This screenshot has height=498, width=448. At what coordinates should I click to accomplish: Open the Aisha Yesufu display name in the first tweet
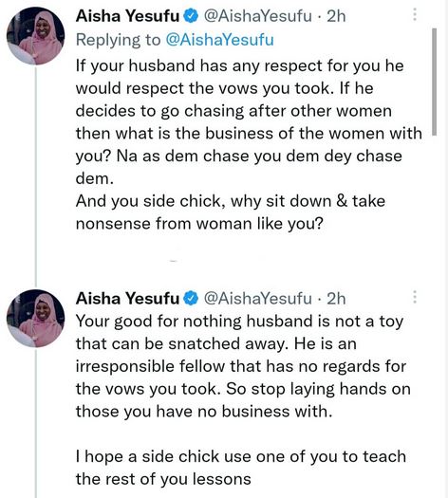click(128, 16)
